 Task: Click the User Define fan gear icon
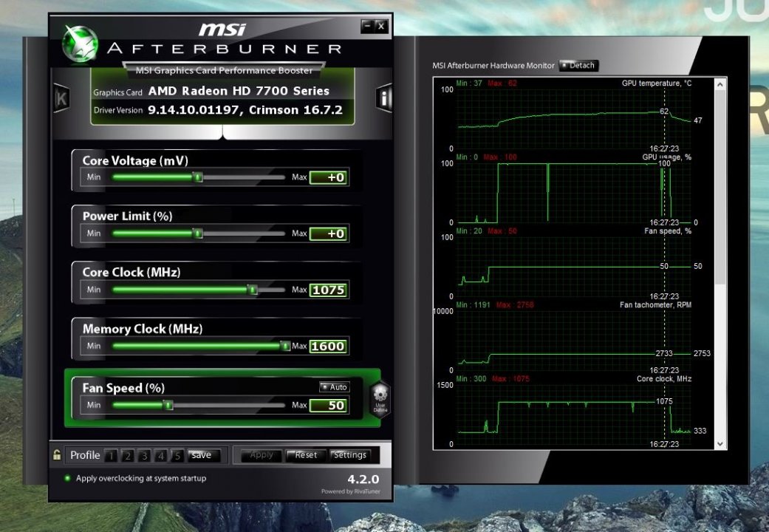click(x=380, y=400)
